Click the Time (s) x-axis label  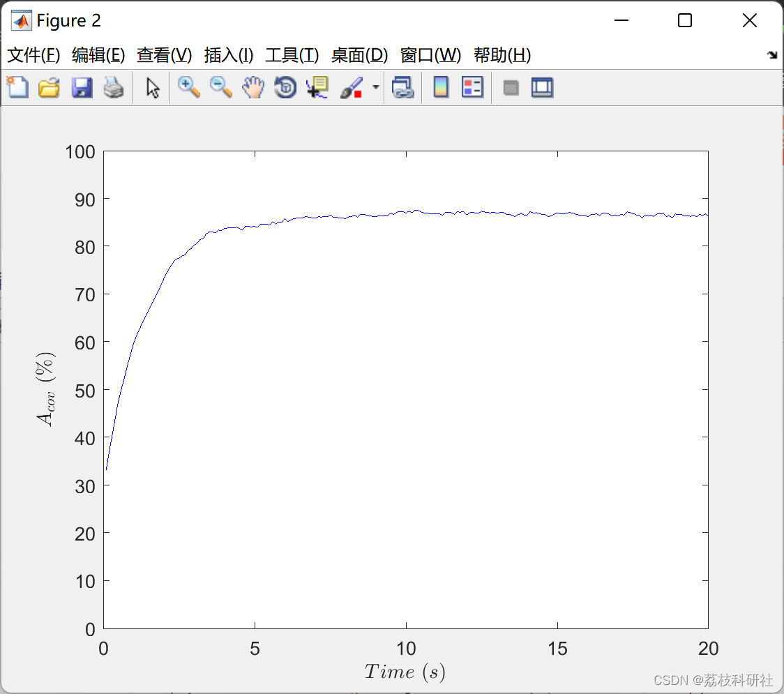tap(405, 672)
